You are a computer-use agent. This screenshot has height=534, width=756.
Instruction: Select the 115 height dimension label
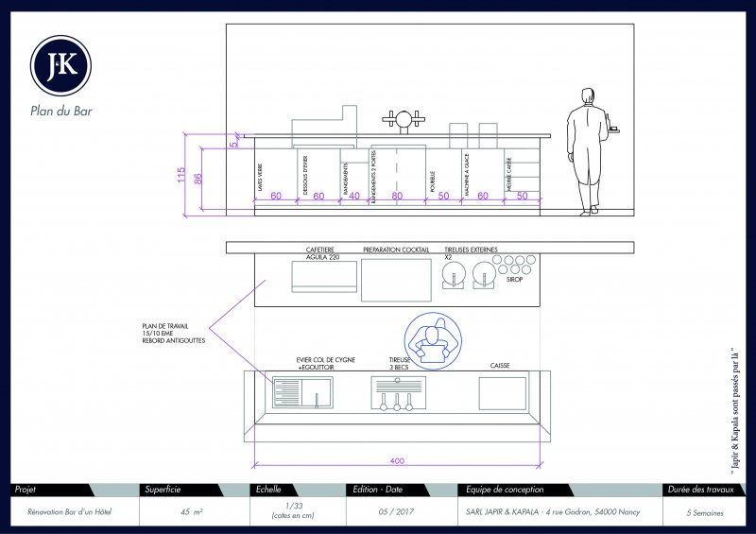coord(181,175)
